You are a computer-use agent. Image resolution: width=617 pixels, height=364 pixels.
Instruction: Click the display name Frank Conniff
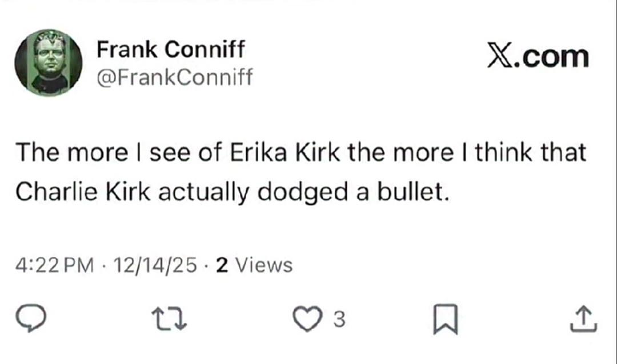click(x=170, y=50)
